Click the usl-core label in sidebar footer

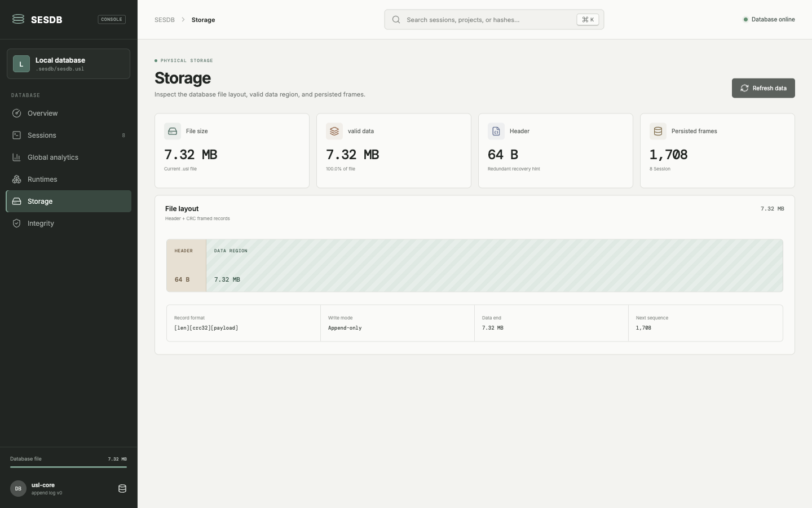point(43,485)
